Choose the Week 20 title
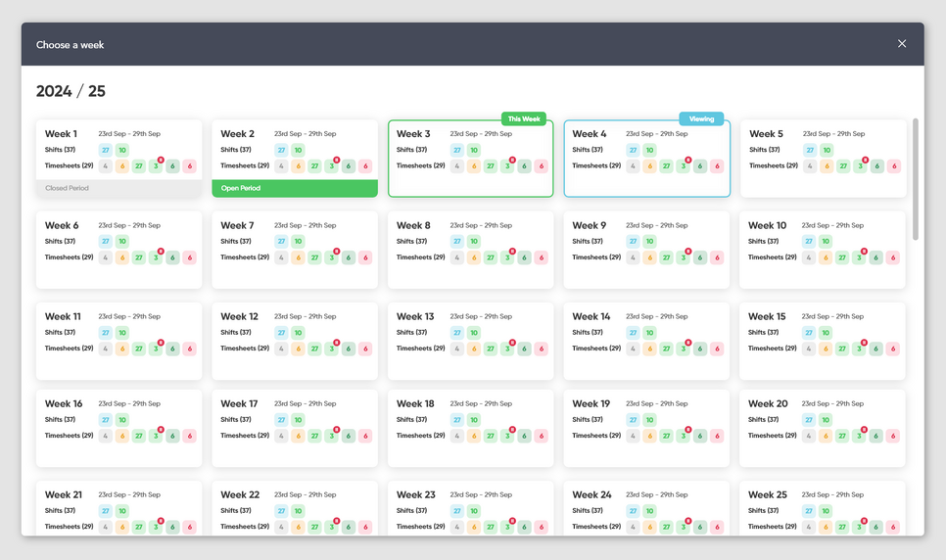 click(x=768, y=403)
